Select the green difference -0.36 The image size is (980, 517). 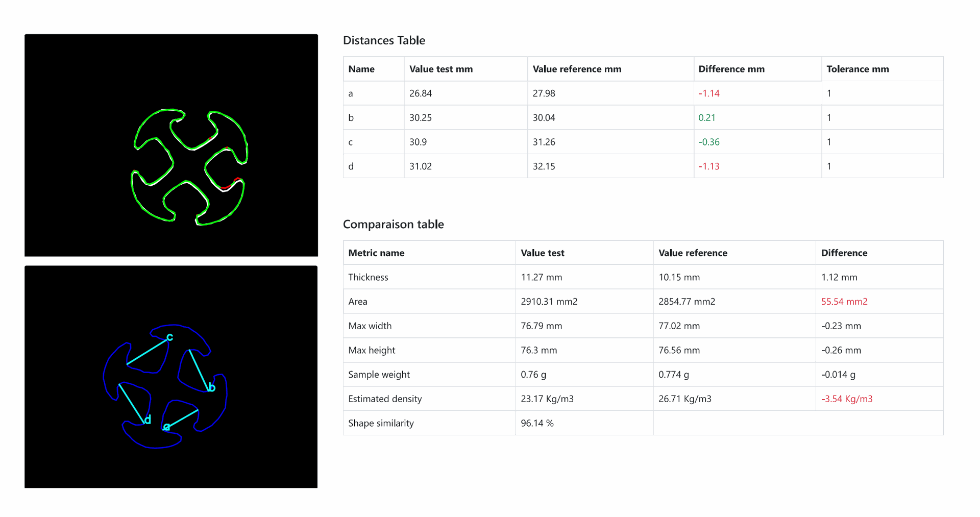click(709, 142)
